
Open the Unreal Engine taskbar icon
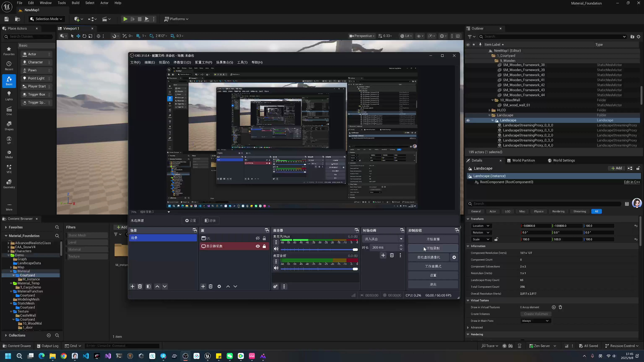(208, 356)
